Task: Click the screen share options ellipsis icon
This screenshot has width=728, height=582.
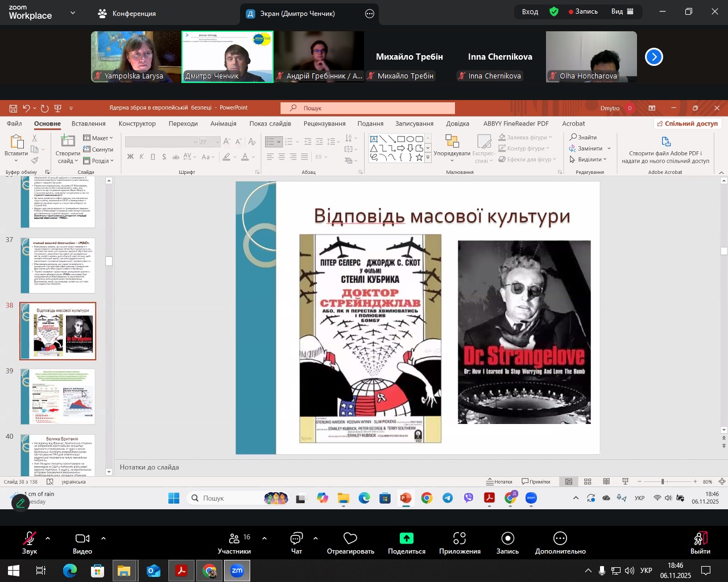Action: [x=370, y=14]
